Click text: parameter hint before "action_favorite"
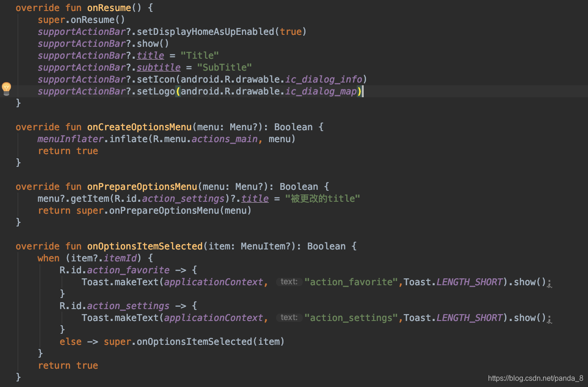 (x=289, y=282)
